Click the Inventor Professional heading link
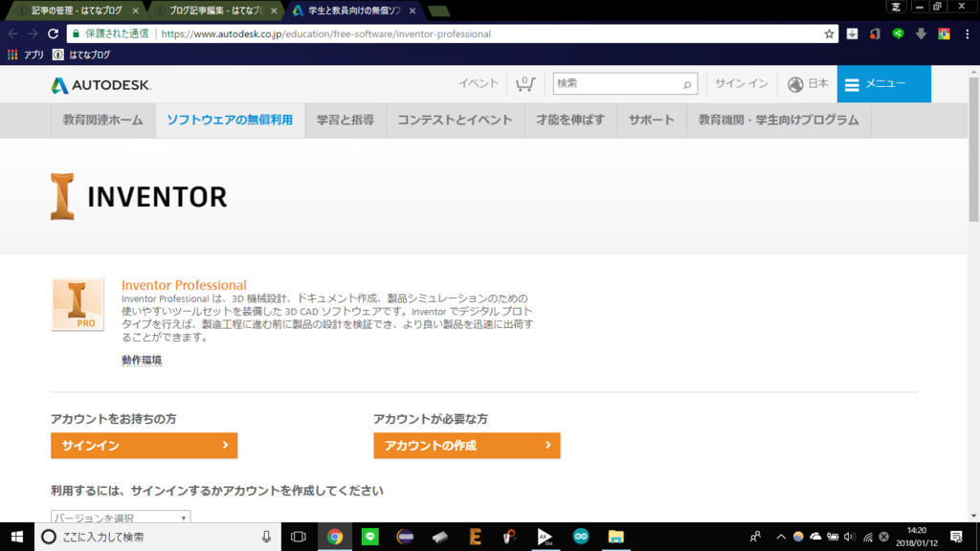This screenshot has width=980, height=551. pos(184,285)
